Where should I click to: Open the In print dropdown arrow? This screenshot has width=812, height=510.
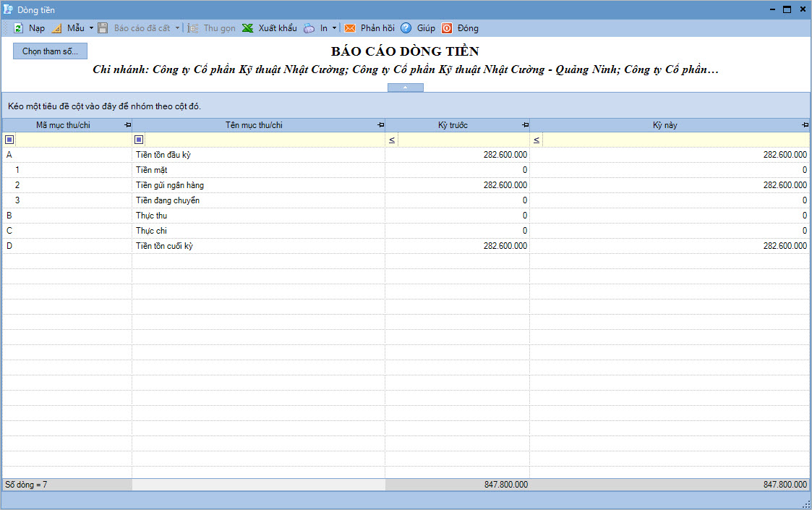click(334, 28)
